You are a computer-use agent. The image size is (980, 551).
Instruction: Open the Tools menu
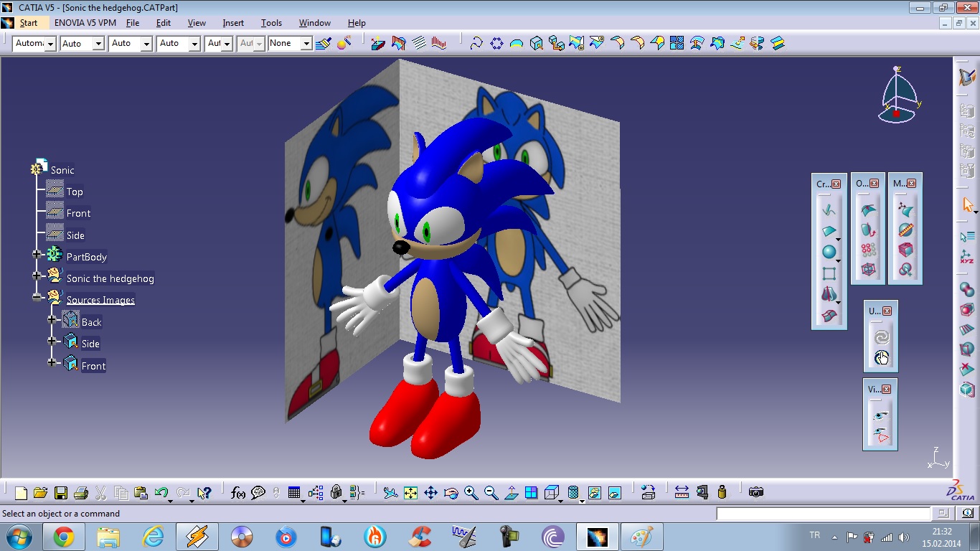click(x=271, y=23)
